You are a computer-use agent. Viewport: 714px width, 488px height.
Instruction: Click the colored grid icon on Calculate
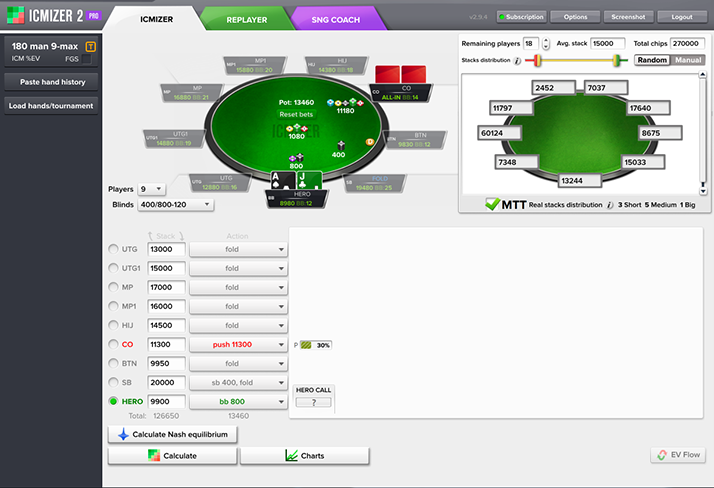154,455
